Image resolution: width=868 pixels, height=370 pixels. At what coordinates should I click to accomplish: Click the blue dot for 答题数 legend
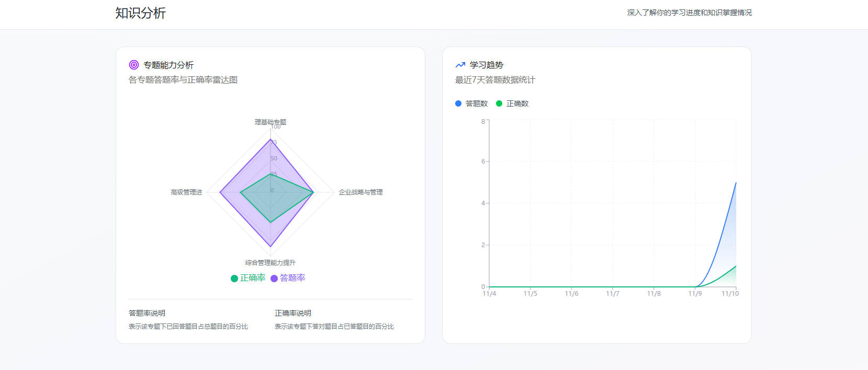point(458,103)
